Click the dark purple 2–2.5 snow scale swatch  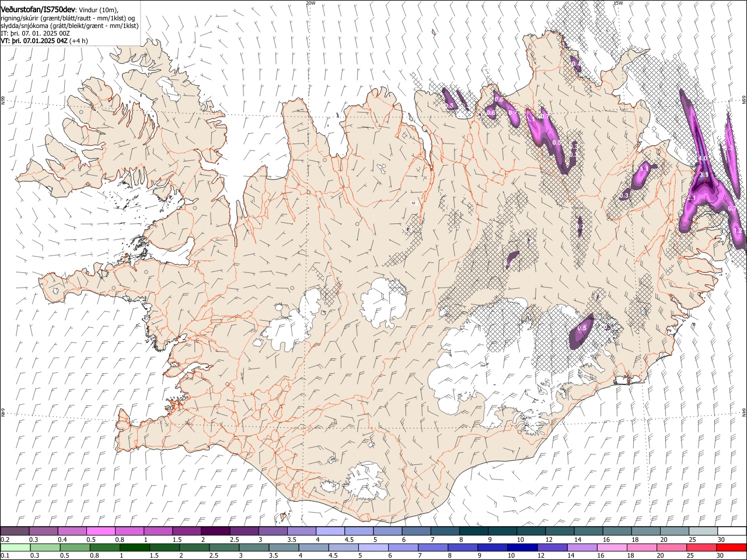(215, 531)
